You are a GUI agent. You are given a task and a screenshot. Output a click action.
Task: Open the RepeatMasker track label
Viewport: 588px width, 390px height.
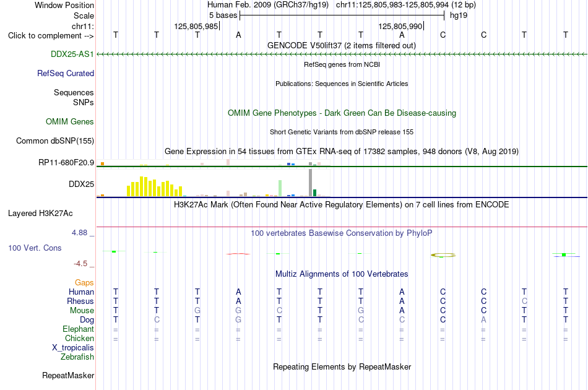68,376
